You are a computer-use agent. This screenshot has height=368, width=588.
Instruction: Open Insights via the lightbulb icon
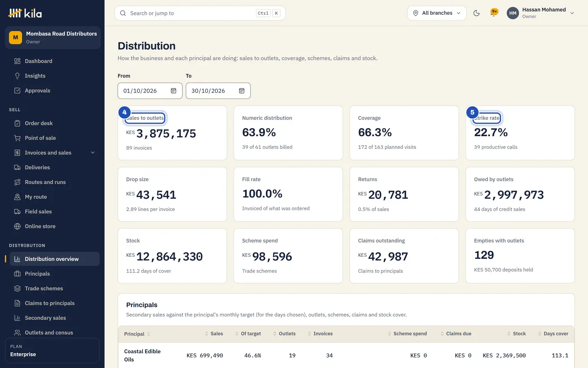17,76
